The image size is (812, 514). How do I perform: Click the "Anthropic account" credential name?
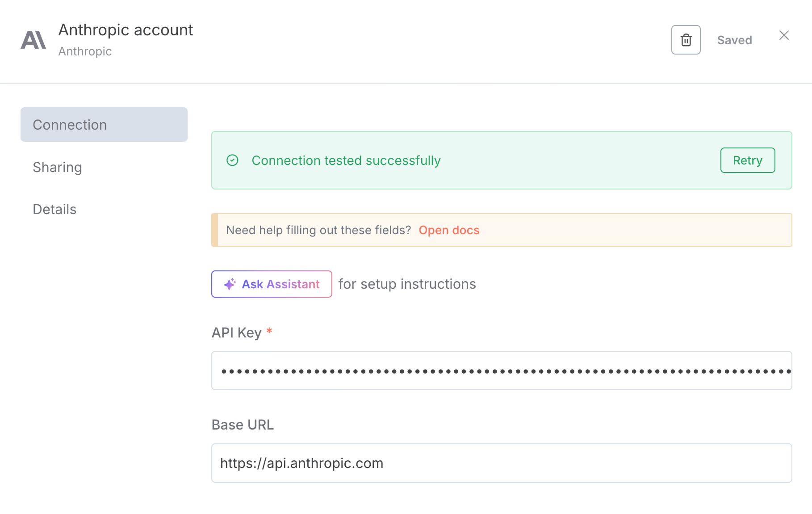tap(126, 30)
